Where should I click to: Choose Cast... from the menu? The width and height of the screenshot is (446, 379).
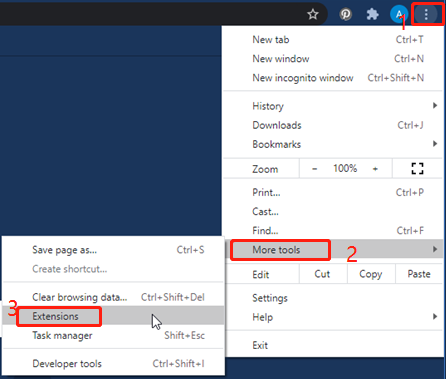(x=333, y=211)
